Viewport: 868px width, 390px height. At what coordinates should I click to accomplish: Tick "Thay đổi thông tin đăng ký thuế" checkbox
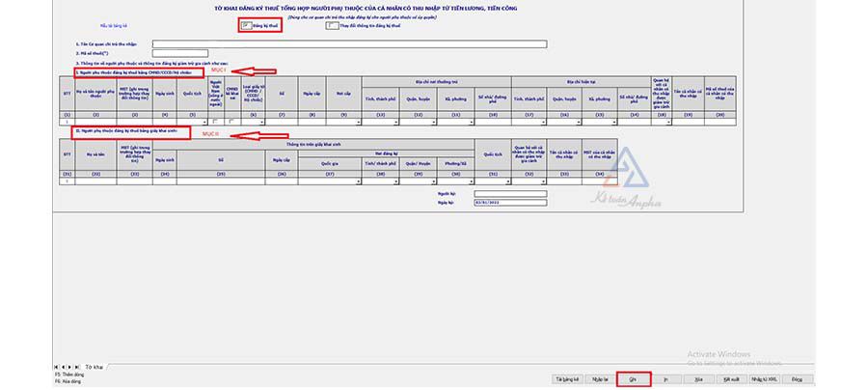[x=331, y=26]
